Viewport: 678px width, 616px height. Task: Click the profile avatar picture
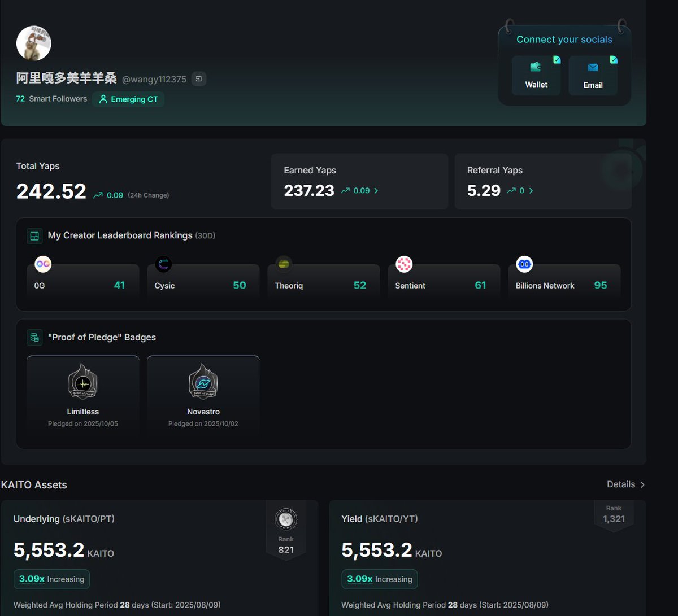[x=34, y=43]
